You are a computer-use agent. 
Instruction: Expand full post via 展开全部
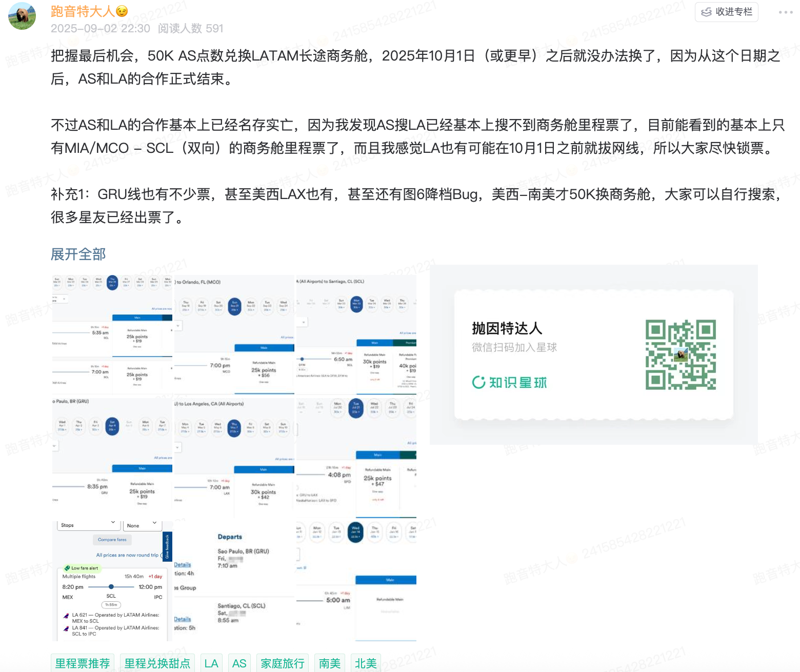coord(78,254)
